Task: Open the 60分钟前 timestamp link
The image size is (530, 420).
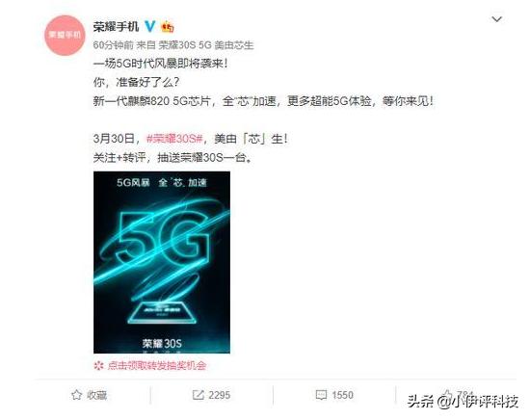Action: [114, 45]
